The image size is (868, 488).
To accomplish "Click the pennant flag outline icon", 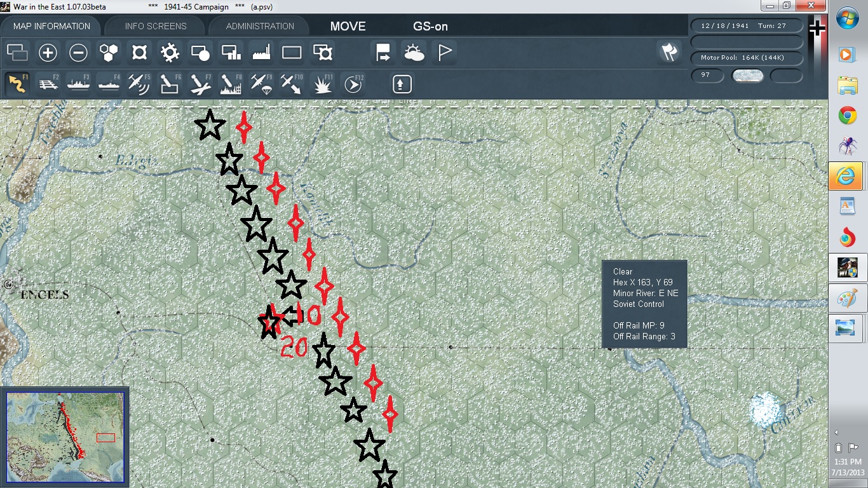I will click(x=444, y=52).
